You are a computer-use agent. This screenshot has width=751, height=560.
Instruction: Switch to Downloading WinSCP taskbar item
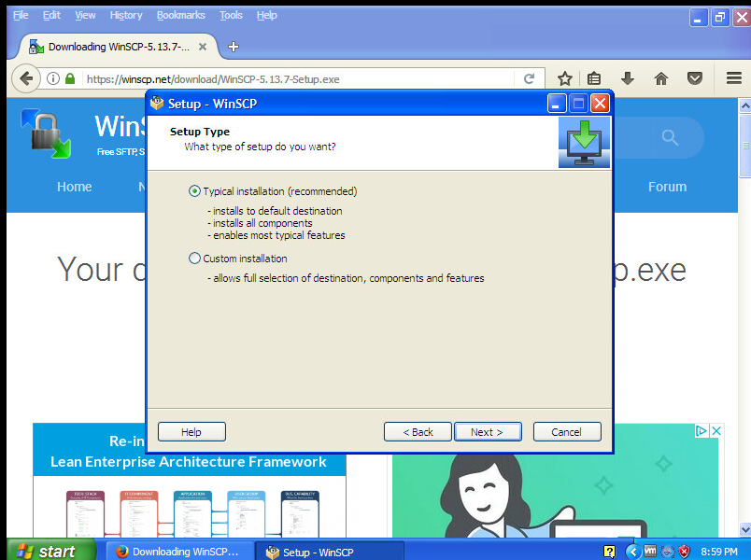[179, 552]
